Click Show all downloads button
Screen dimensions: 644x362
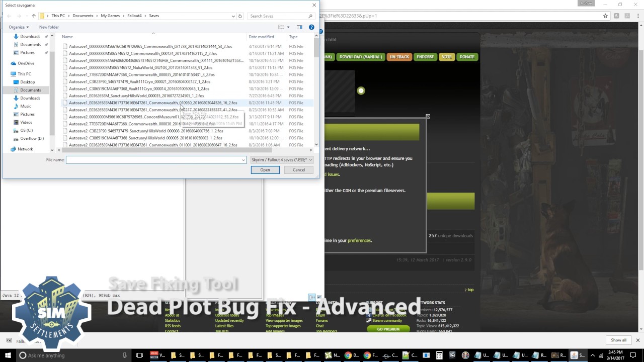click(x=619, y=340)
